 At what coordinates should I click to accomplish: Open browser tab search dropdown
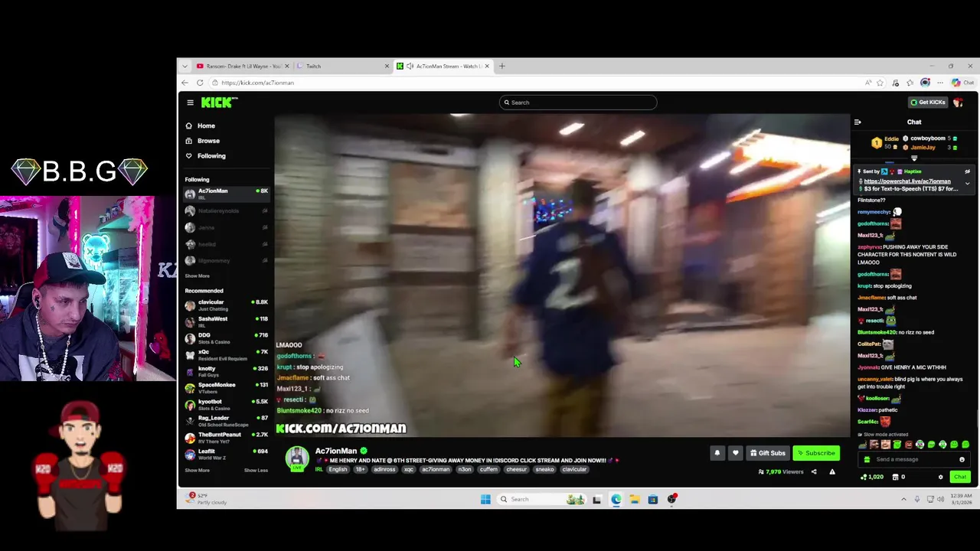185,66
